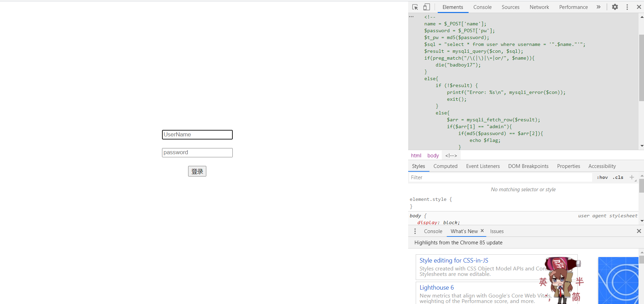Click the display: block property

click(x=438, y=222)
